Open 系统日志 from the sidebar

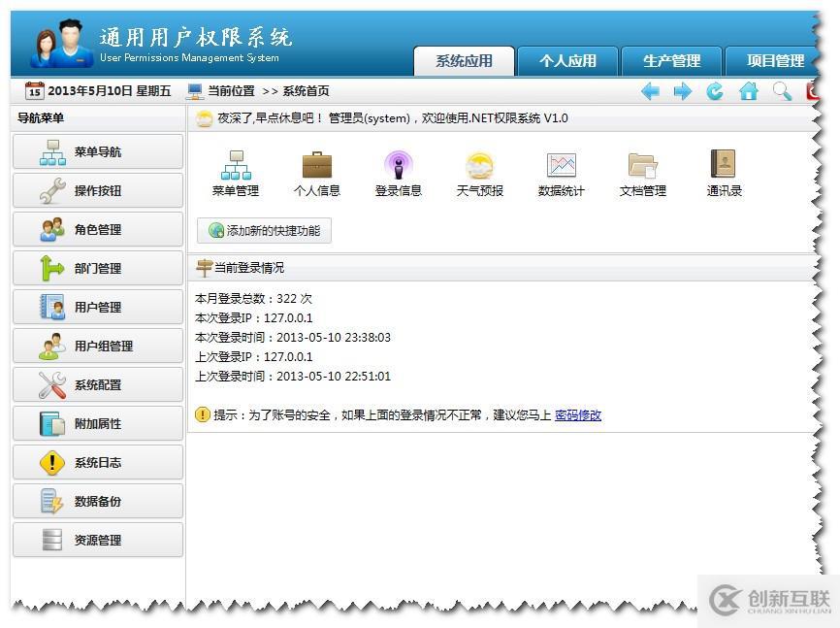tap(98, 462)
